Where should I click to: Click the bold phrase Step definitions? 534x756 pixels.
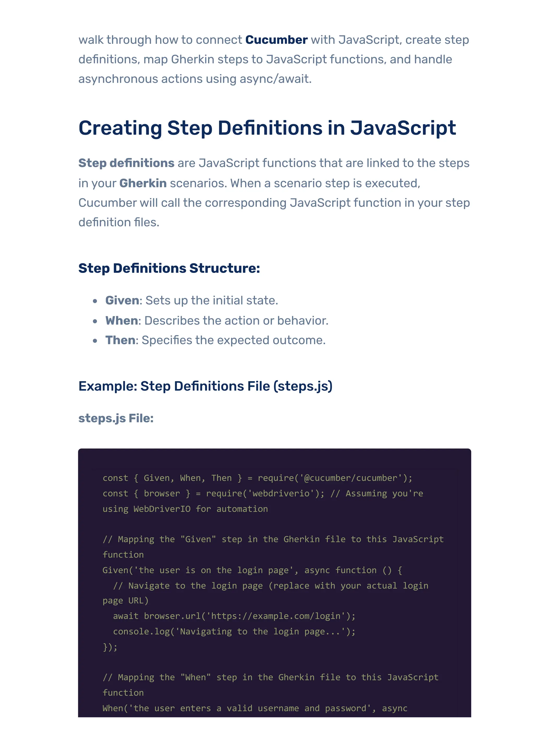[x=126, y=163]
